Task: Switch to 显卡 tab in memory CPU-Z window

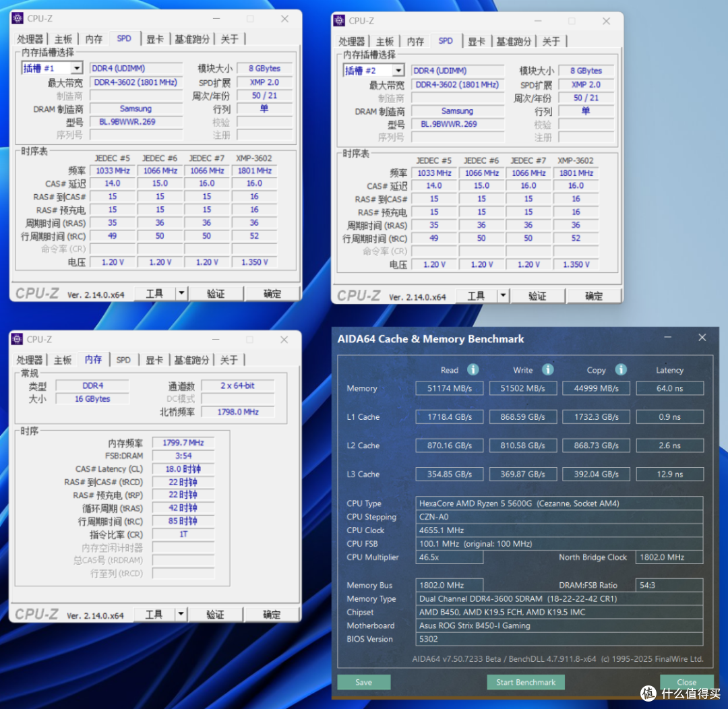Action: tap(154, 360)
